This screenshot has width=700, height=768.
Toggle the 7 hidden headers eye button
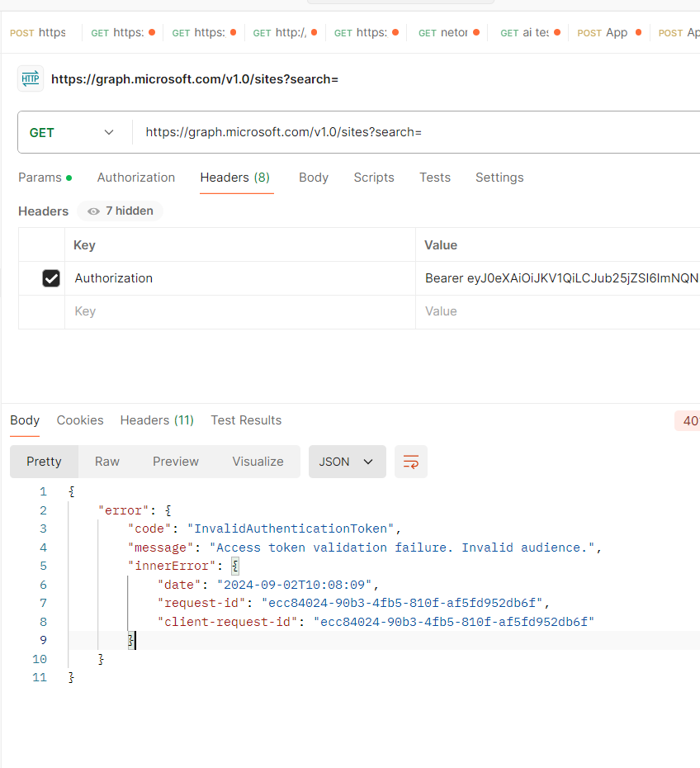[121, 211]
